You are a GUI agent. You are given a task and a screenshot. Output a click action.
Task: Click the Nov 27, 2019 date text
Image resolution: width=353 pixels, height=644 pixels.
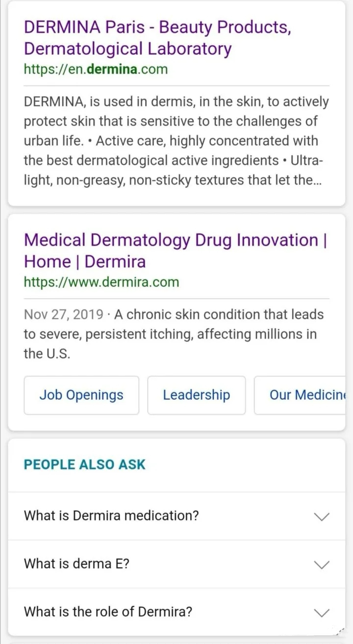(63, 314)
